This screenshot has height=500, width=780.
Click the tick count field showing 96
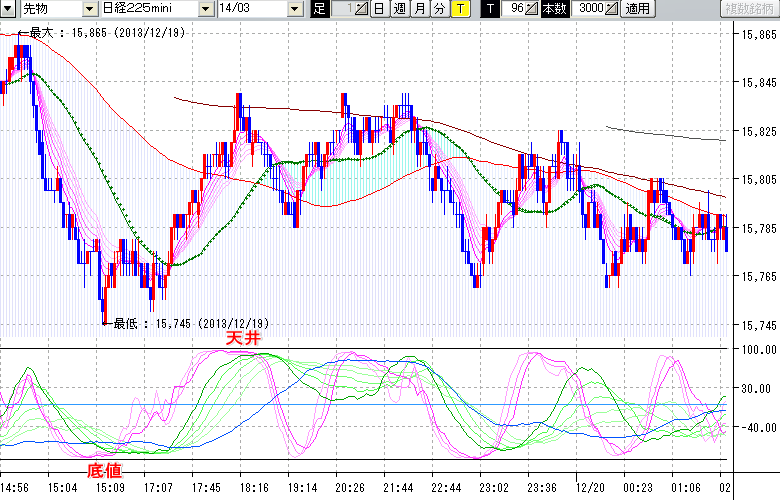[x=514, y=9]
